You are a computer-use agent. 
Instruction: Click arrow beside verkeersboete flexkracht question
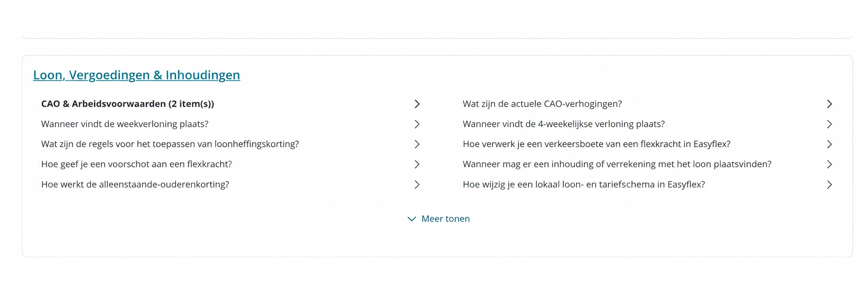coord(830,144)
